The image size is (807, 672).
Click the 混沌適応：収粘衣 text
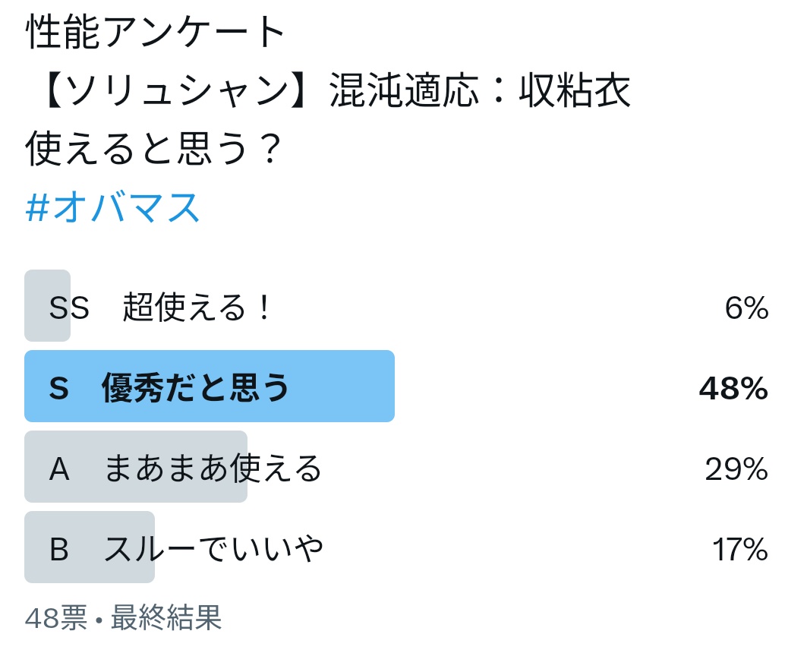(x=480, y=92)
